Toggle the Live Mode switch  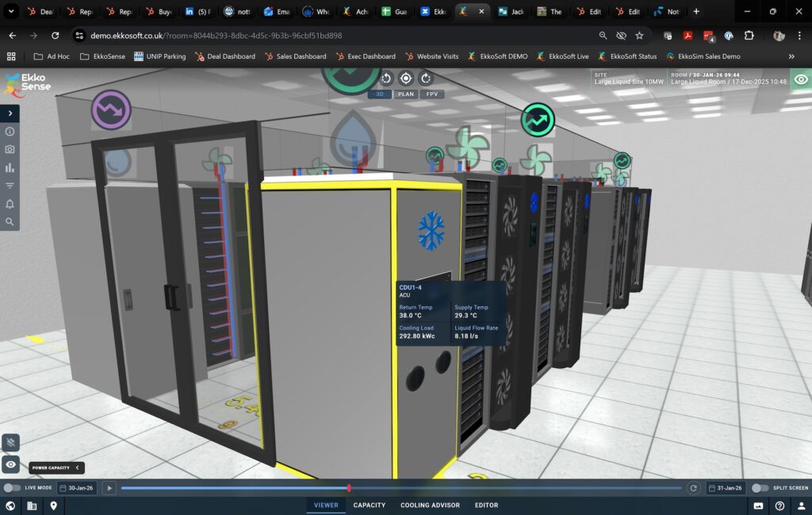coord(12,488)
